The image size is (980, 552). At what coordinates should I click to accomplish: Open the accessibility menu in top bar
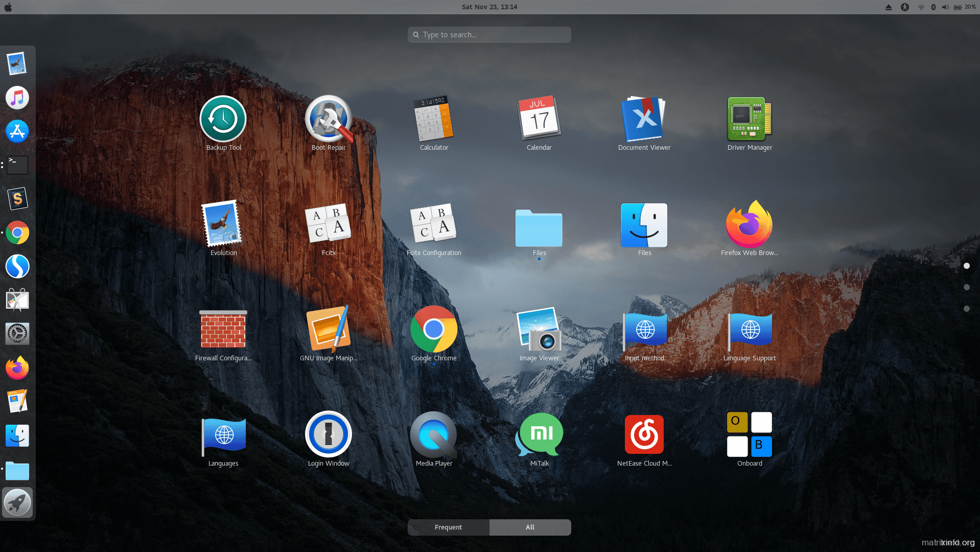tap(905, 7)
